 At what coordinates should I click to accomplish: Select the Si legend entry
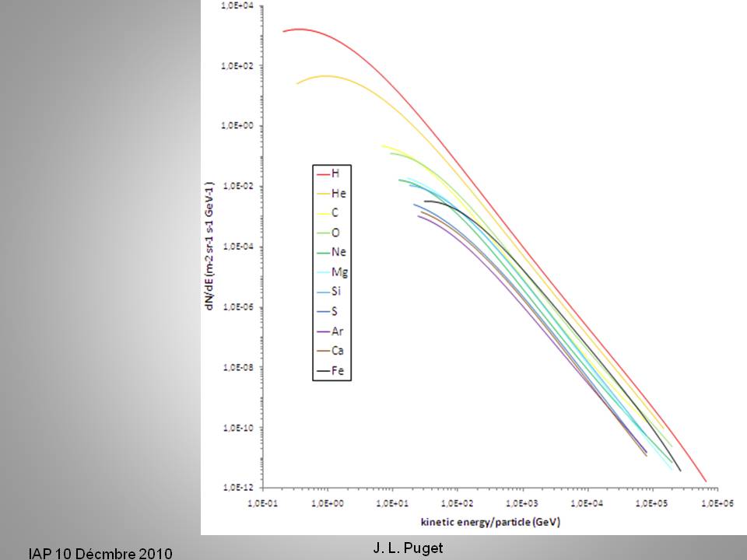(336, 292)
